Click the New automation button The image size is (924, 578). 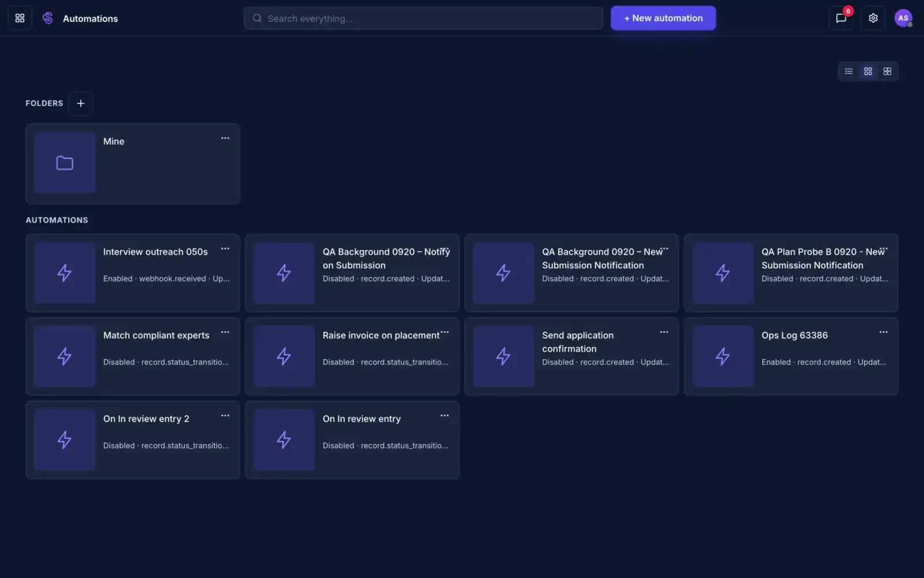coord(663,18)
